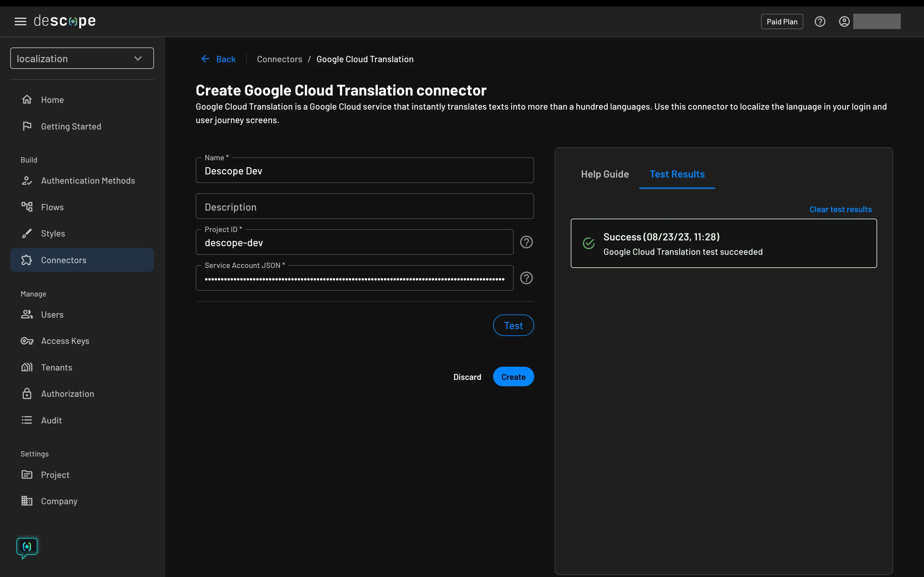Image resolution: width=924 pixels, height=577 pixels.
Task: Select the Test Results tab
Action: pyautogui.click(x=677, y=173)
